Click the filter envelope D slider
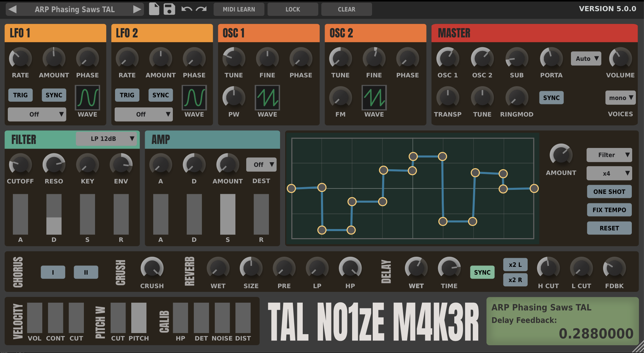 tap(54, 214)
